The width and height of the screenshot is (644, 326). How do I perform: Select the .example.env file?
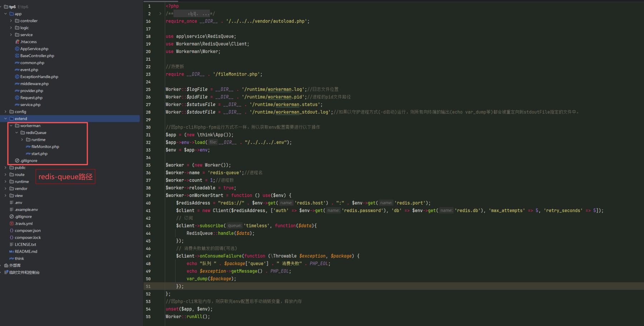click(26, 210)
